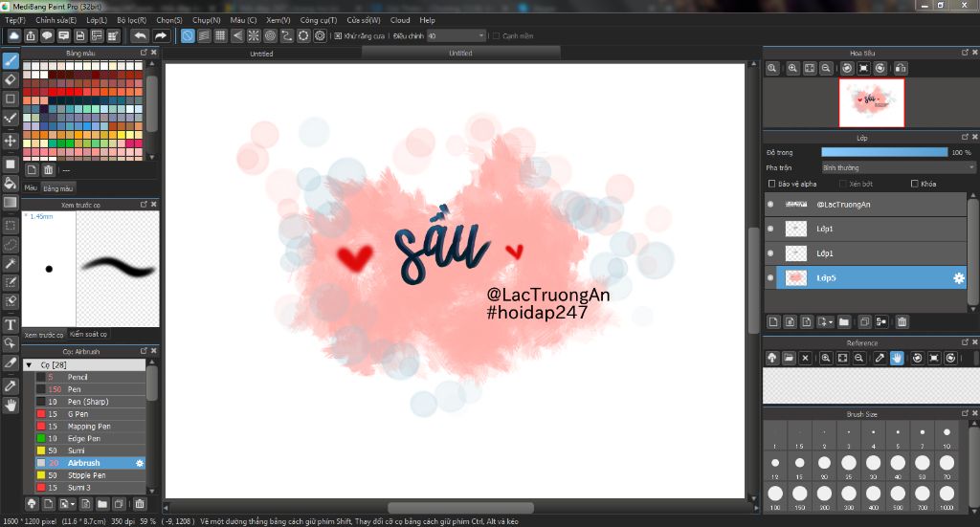
Task: Select the Stipple Pen brush
Action: (91, 475)
